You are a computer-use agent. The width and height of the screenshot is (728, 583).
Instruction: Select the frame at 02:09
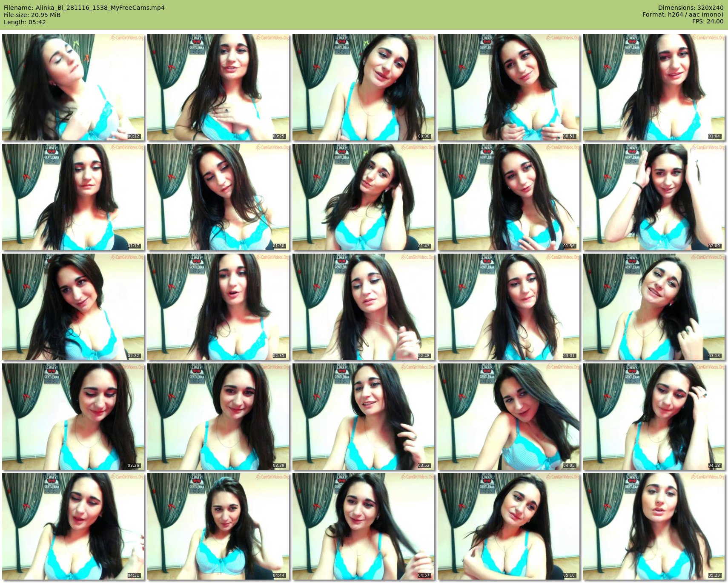pos(654,197)
